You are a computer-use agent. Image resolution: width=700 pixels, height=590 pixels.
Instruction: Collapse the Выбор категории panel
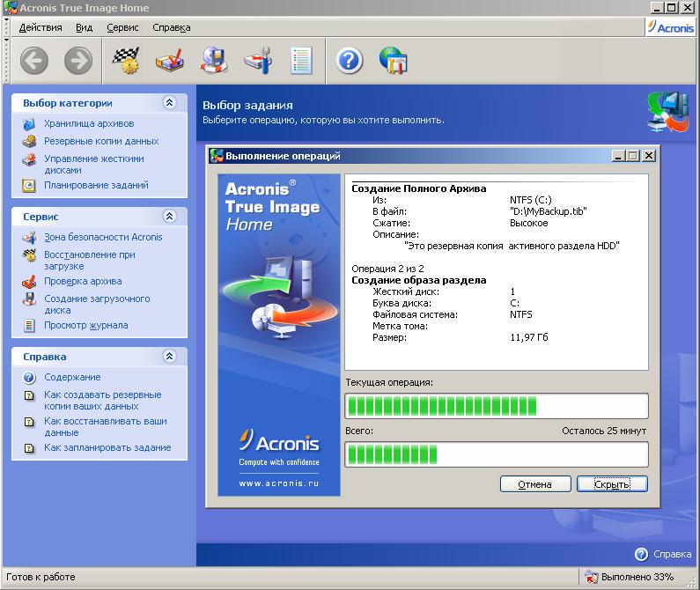(170, 103)
